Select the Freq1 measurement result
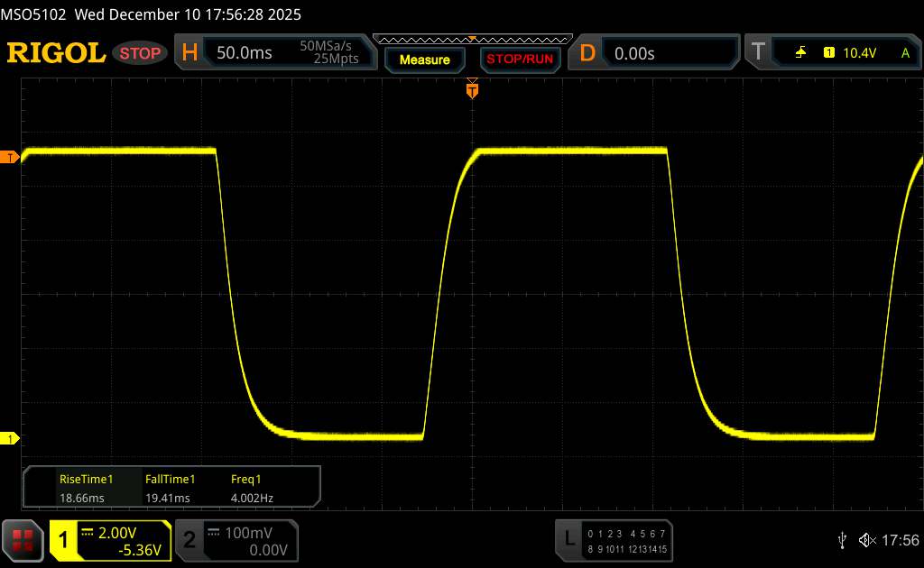The width and height of the screenshot is (924, 568). pos(252,487)
